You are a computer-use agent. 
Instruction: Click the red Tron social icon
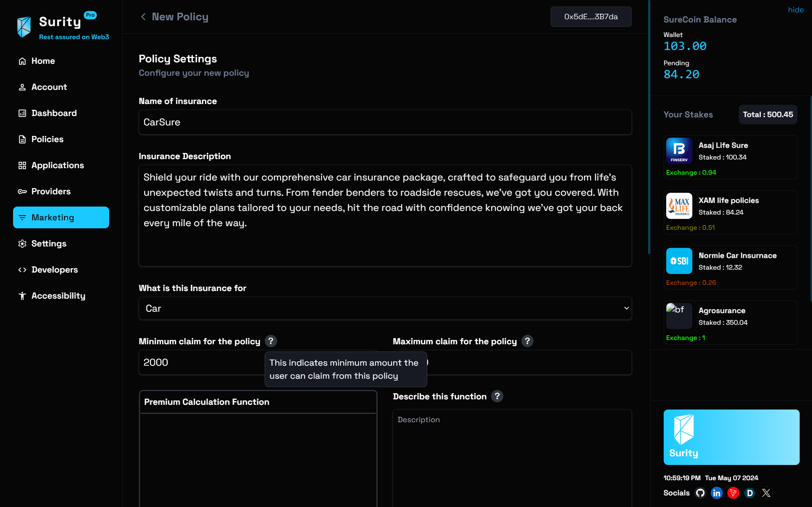pos(733,493)
